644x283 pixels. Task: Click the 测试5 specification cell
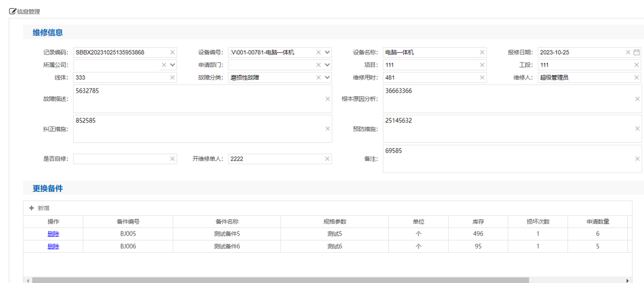335,234
